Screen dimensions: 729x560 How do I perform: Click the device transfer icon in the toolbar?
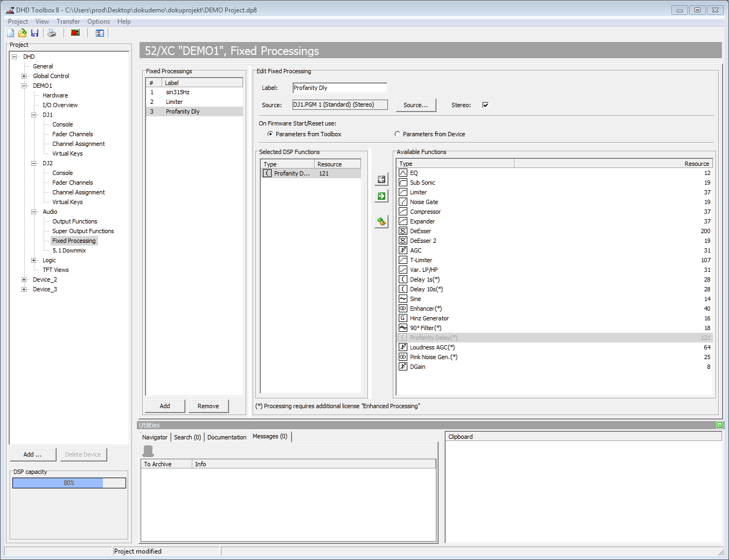[75, 33]
